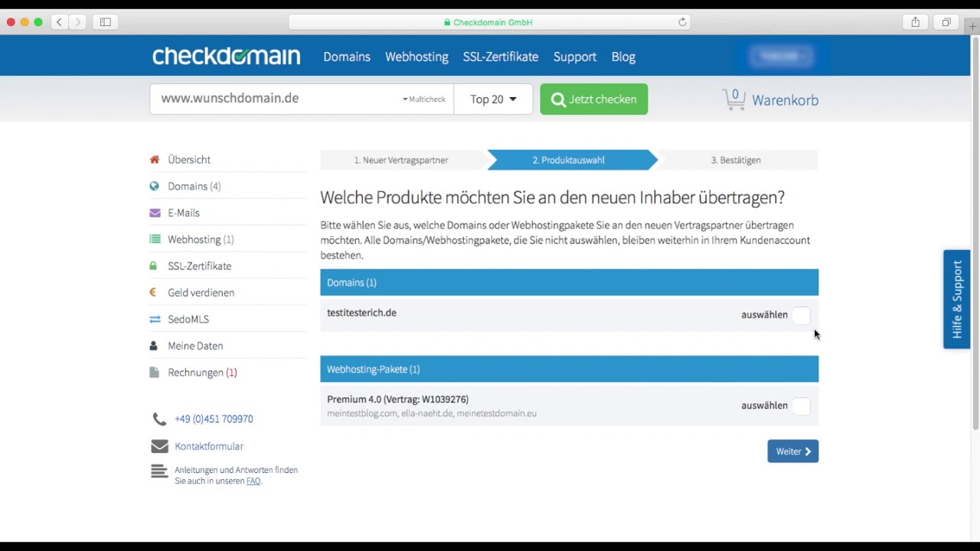Click the Safari address bar
This screenshot has width=980, height=551.
(490, 22)
